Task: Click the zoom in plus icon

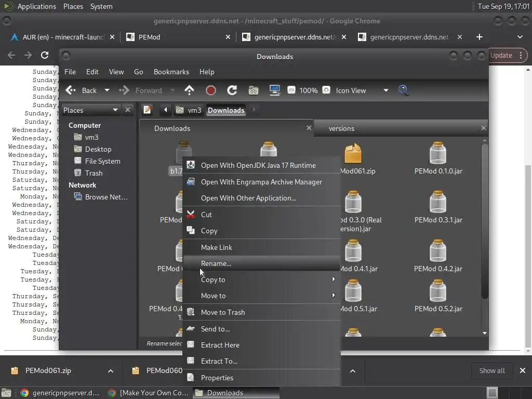Action: pyautogui.click(x=326, y=90)
